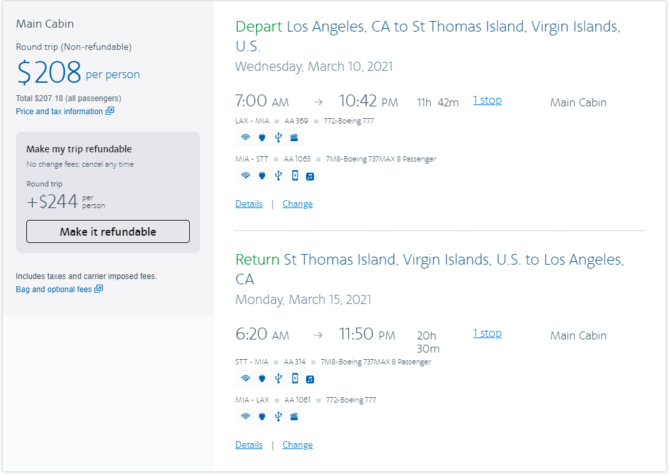Viewport: 670px width, 476px height.
Task: Change the return March 15 flight
Action: click(297, 445)
